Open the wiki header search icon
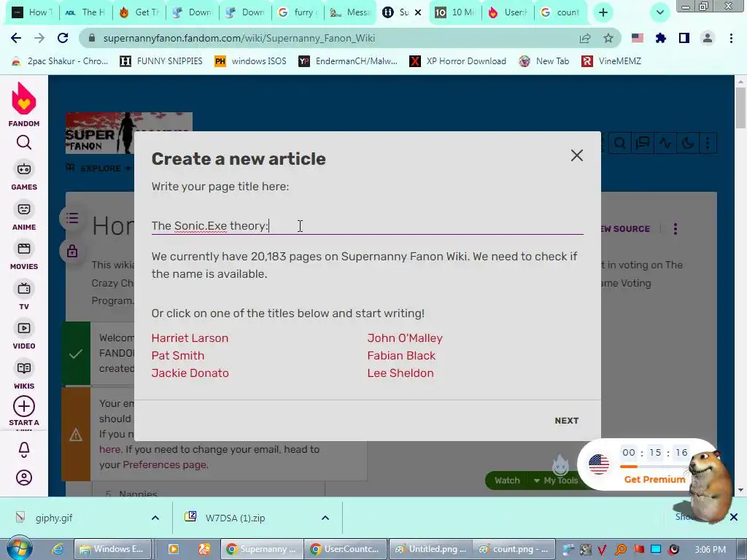 [x=620, y=142]
